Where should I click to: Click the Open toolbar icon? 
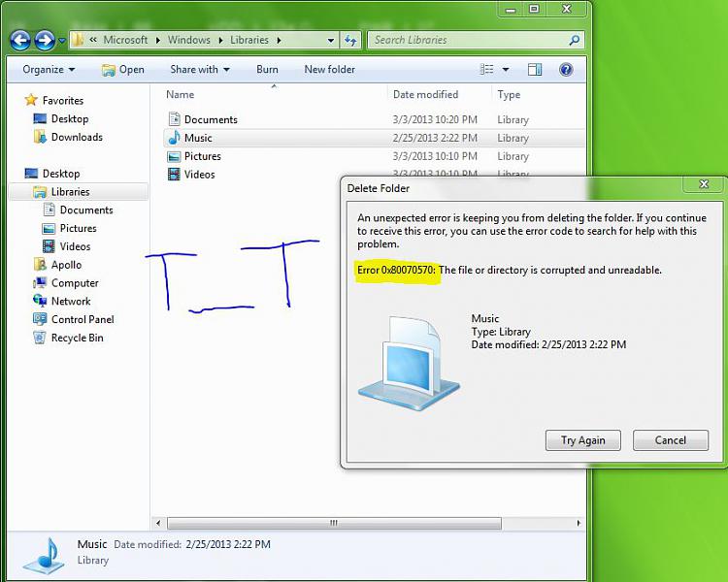click(x=108, y=70)
